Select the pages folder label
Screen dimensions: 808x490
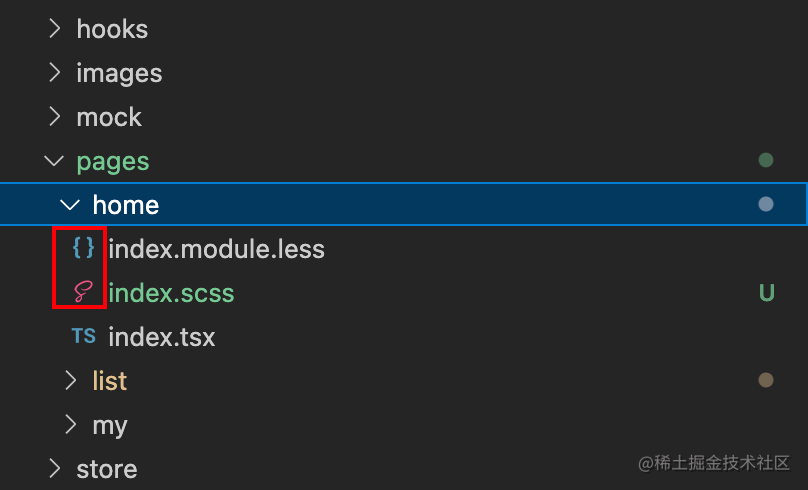point(113,163)
